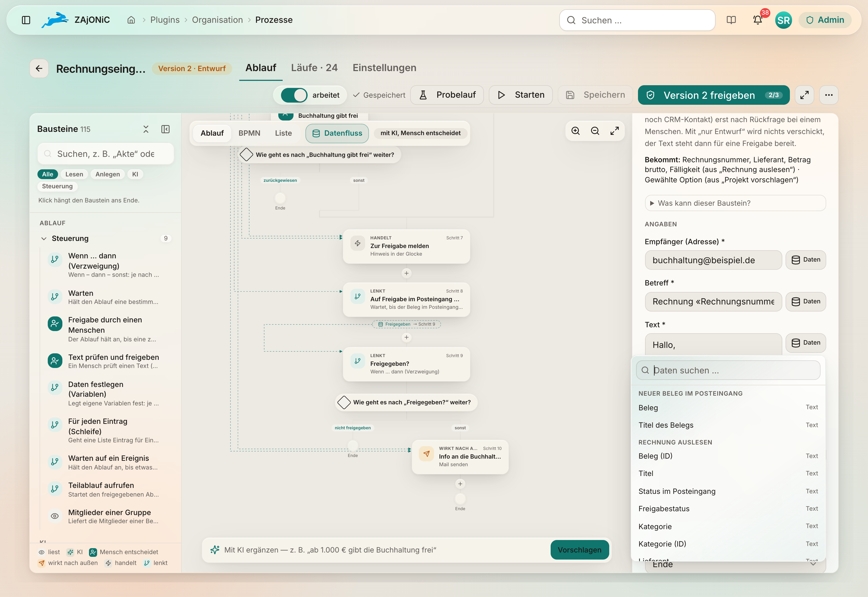This screenshot has height=597, width=868.
Task: Filter Bausteine by Lesen
Action: point(74,174)
